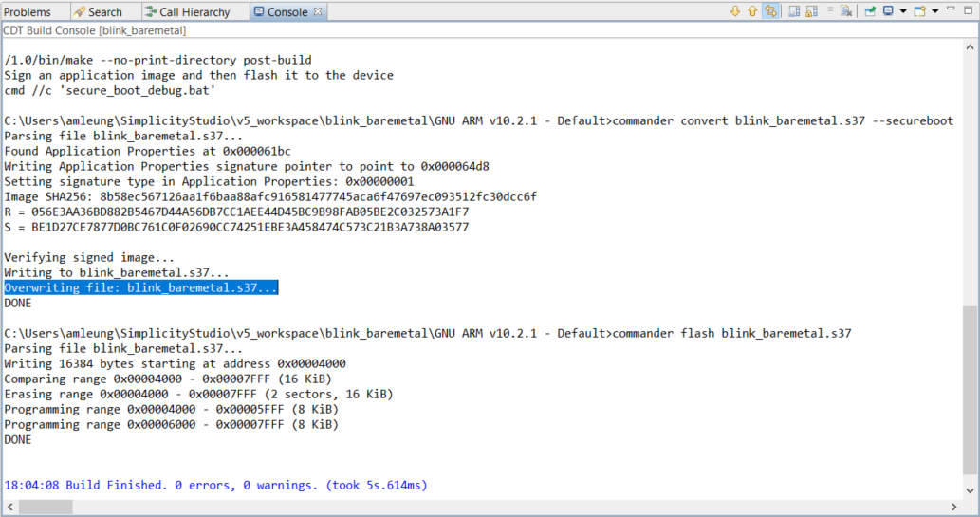Click the Open Console icon
This screenshot has width=980, height=517.
click(x=919, y=11)
